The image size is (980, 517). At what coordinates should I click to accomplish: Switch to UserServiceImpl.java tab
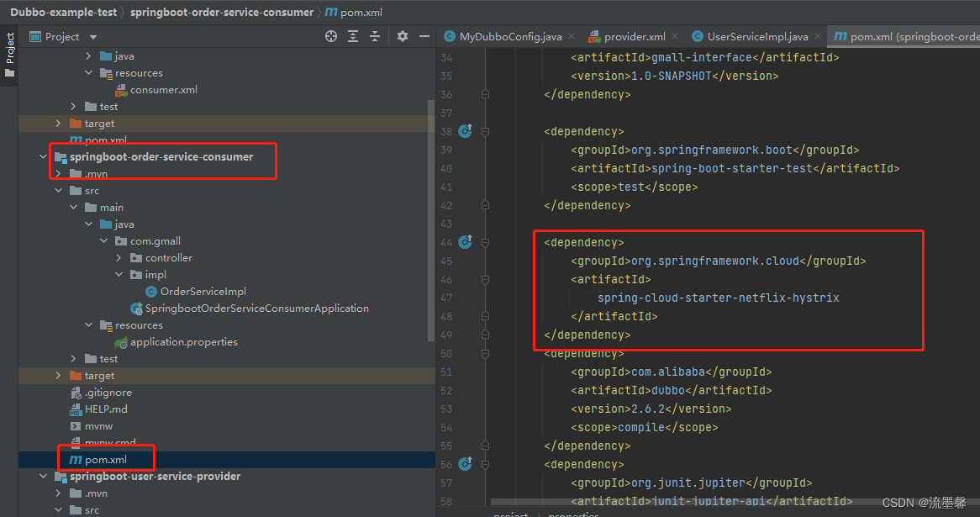[757, 37]
